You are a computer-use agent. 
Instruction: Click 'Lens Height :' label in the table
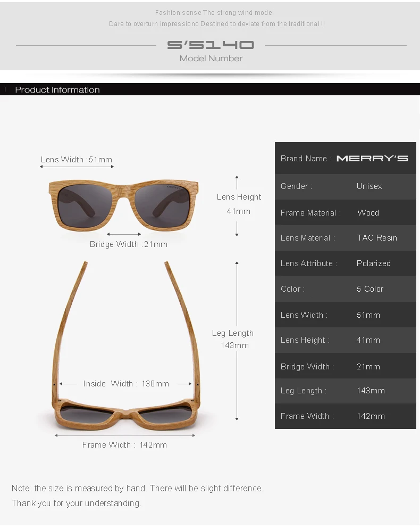305,340
